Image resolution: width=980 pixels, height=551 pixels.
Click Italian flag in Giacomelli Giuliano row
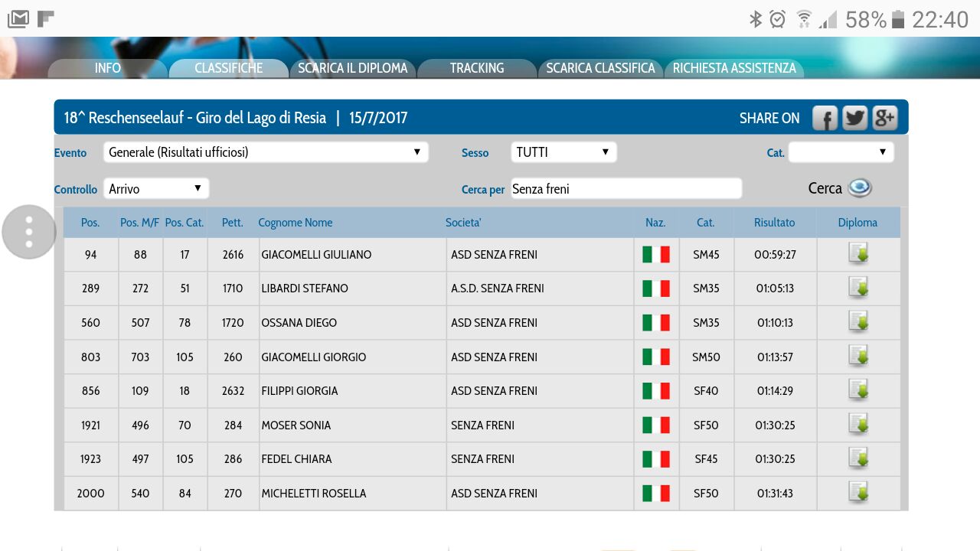(x=656, y=254)
